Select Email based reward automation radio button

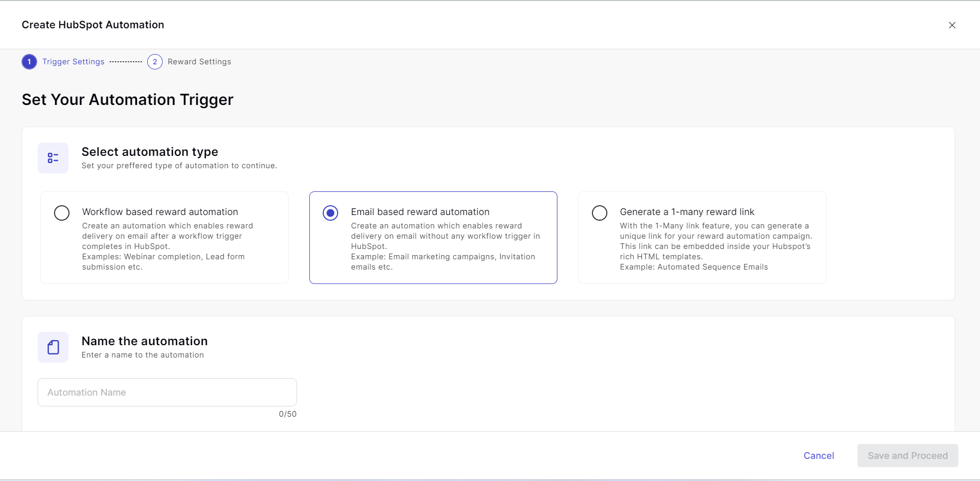coord(330,213)
